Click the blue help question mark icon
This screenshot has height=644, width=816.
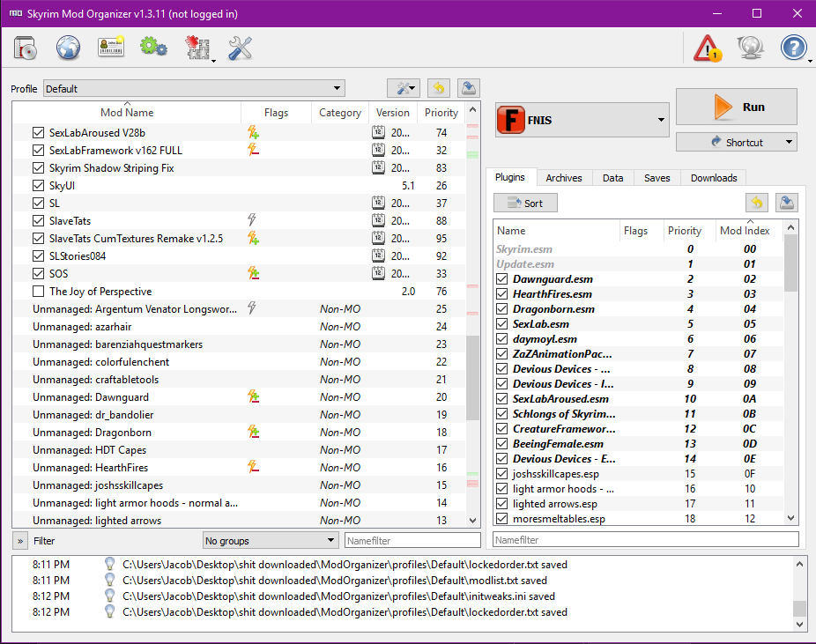793,48
